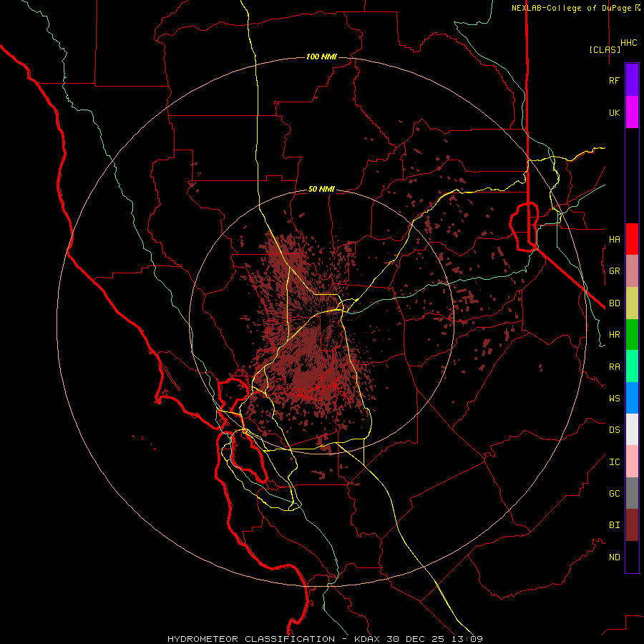Click the BD legend label

pyautogui.click(x=614, y=303)
